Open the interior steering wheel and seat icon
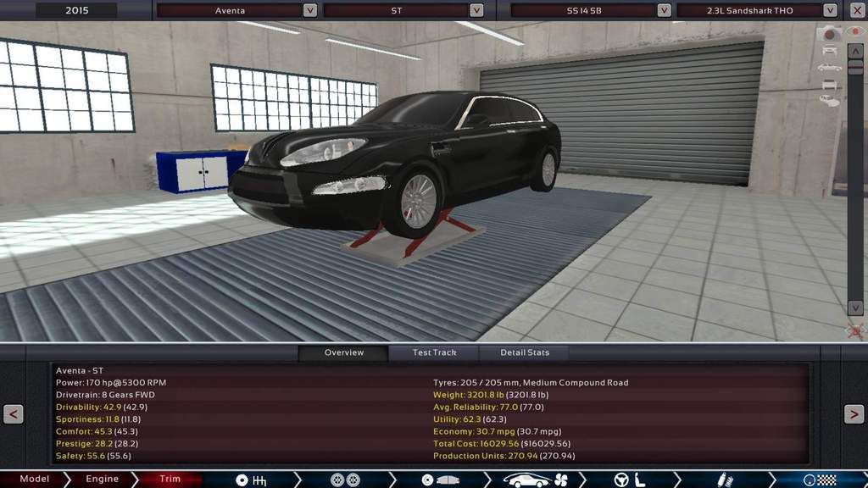868x488 pixels. (631, 480)
